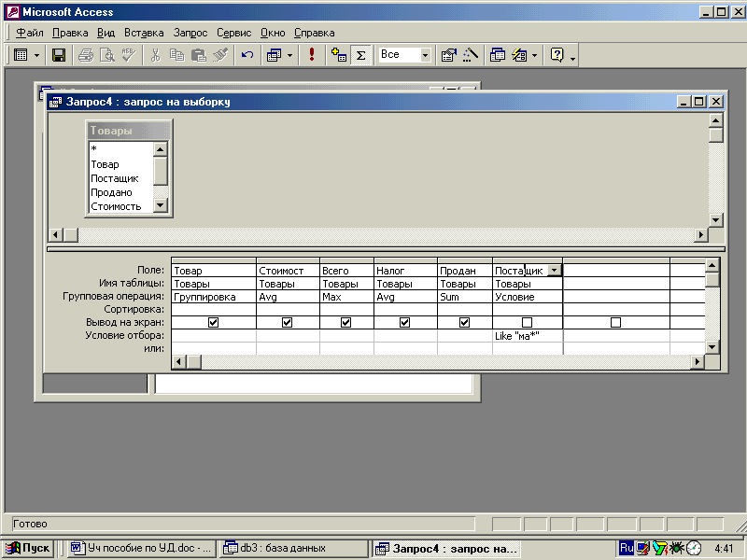
Task: Switch to Уч пособие по УД.doc taskbar button
Action: [142, 548]
